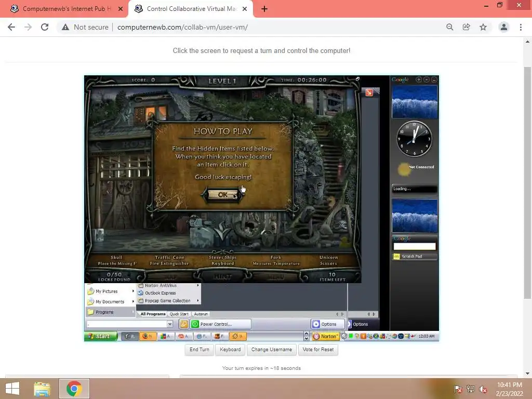Click the key icon beside Power Control

(x=184, y=324)
